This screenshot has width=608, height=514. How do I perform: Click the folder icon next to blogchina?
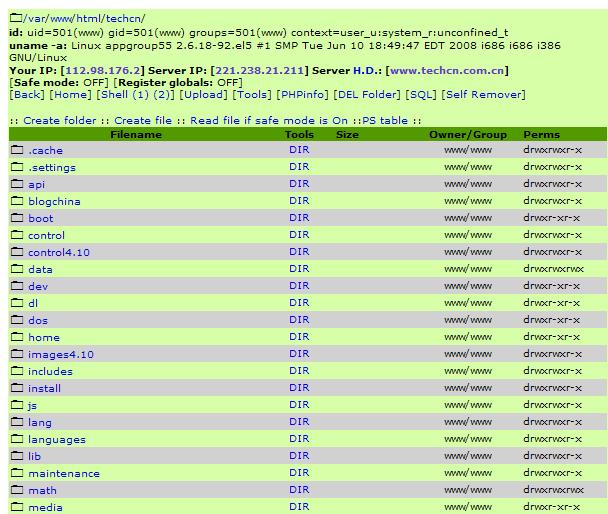16,201
